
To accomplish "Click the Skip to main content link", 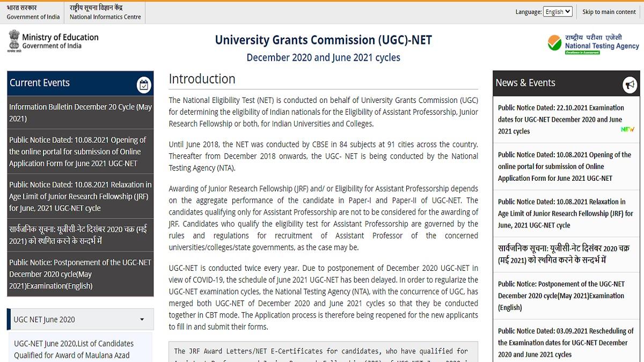I will coord(609,11).
